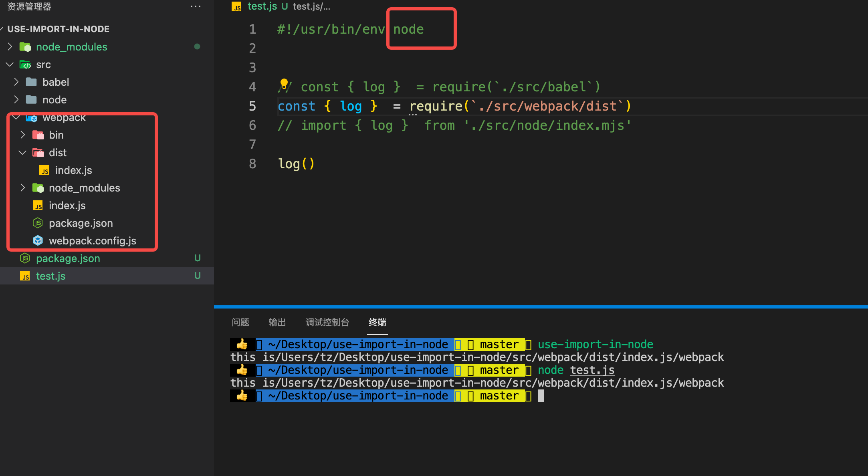The width and height of the screenshot is (868, 476).
Task: Click the blue panel divider highlight bar
Action: tap(541, 307)
